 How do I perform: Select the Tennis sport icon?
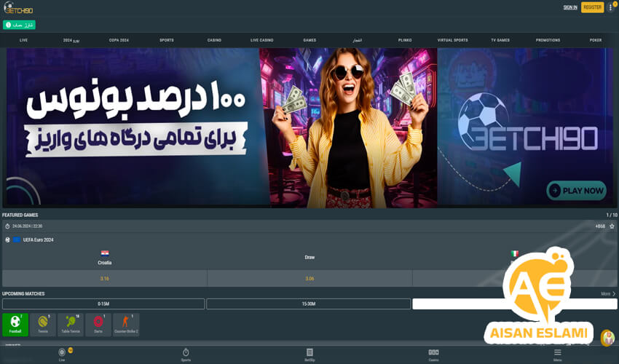coord(43,325)
